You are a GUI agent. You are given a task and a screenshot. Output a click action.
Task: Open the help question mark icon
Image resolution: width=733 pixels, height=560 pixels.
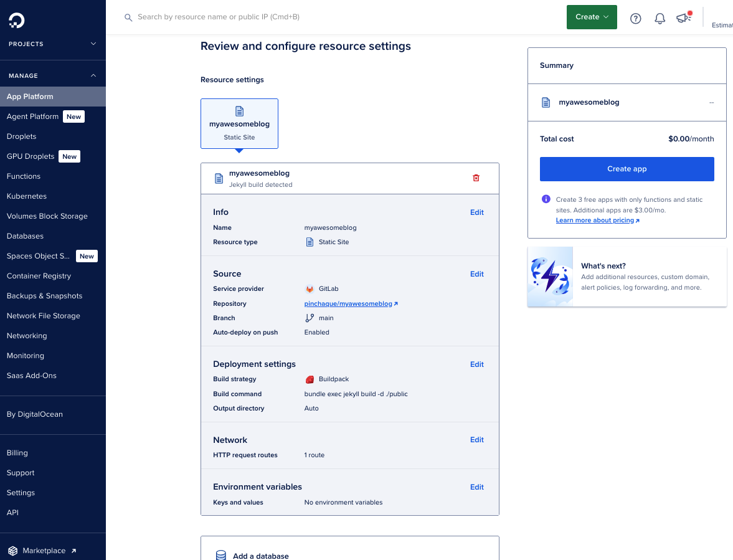[635, 18]
